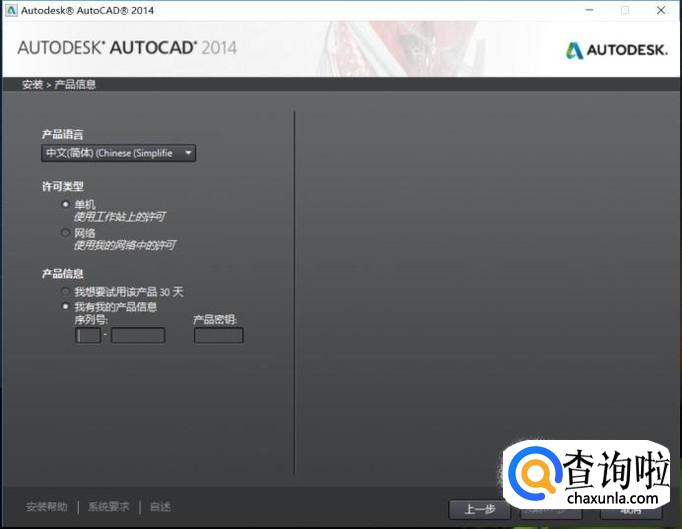Open the 安装帮助 installation help link
This screenshot has height=529, width=682.
47,507
